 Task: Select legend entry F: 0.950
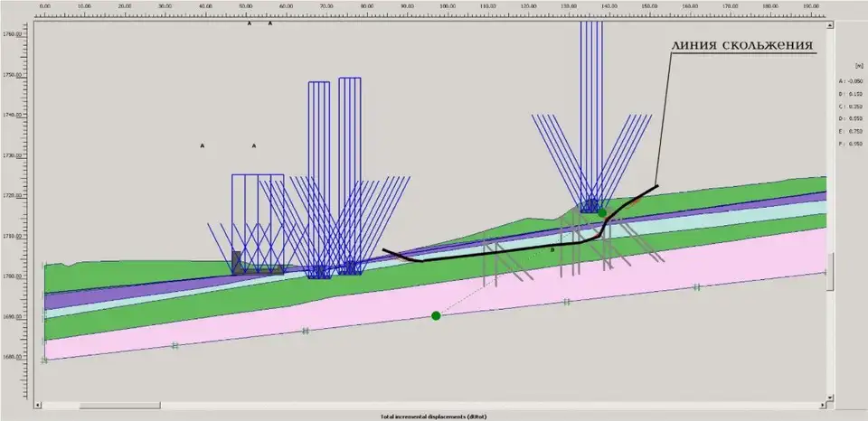(x=851, y=144)
